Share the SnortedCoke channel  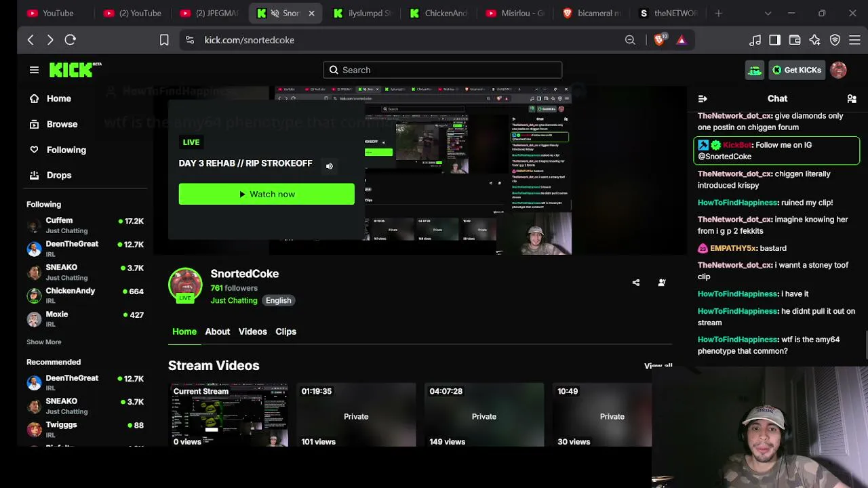[x=636, y=283]
